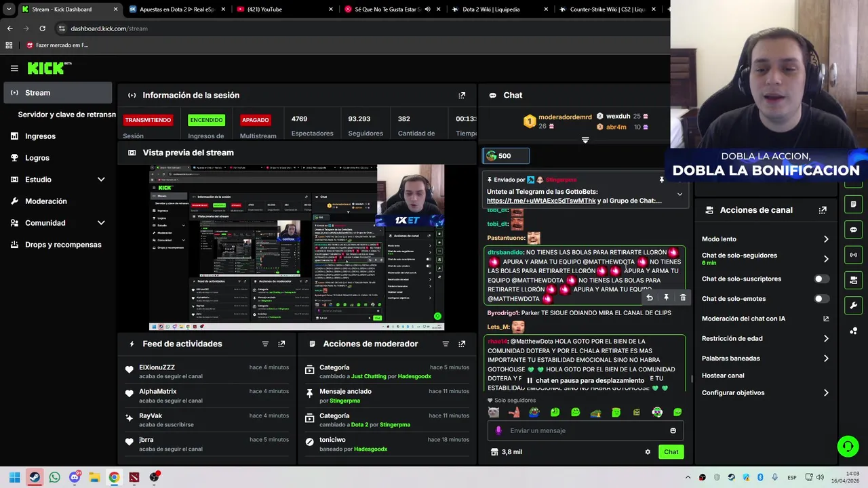Screen dimensions: 868x488
Task: Pop out the Información de la sesión panel
Action: pos(462,96)
